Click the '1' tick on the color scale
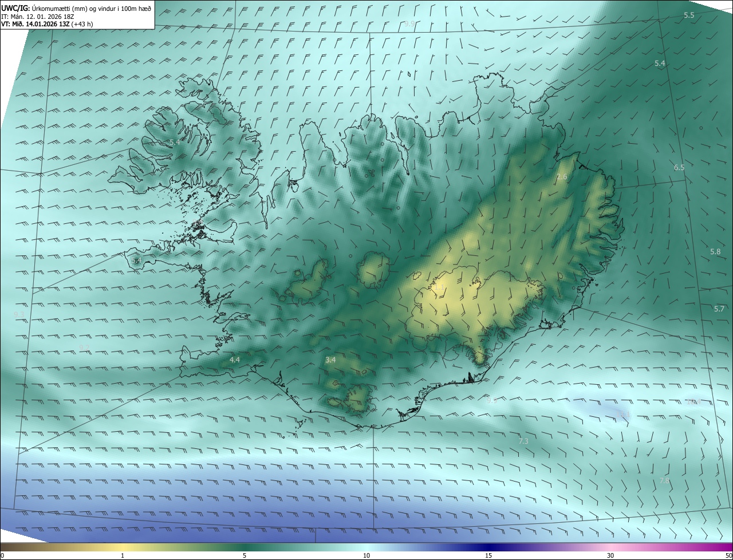The image size is (733, 560). 123,555
